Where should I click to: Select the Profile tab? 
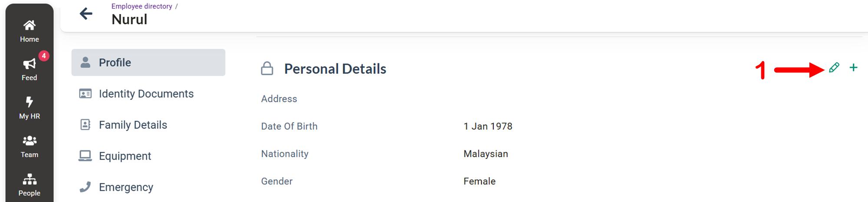[x=148, y=62]
